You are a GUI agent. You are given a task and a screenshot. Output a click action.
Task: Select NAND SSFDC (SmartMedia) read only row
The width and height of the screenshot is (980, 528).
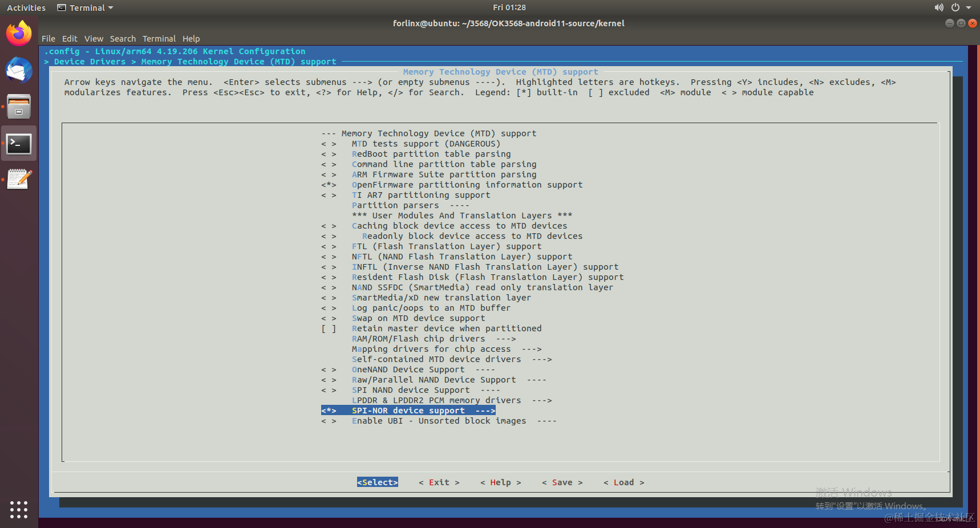[x=467, y=287]
